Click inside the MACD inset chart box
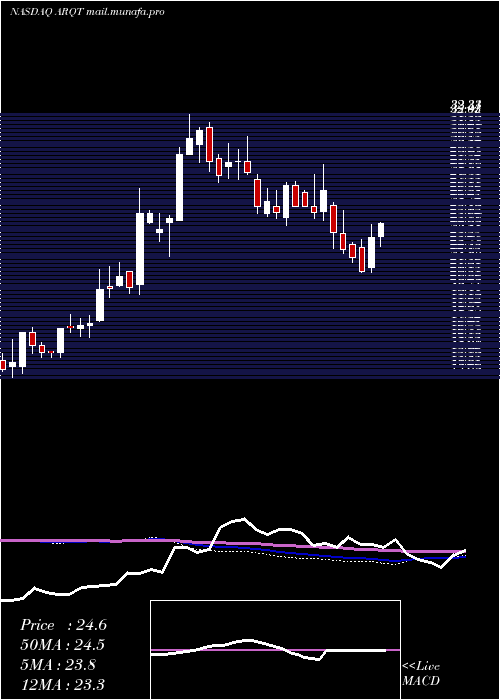500x700 pixels. tap(275, 650)
